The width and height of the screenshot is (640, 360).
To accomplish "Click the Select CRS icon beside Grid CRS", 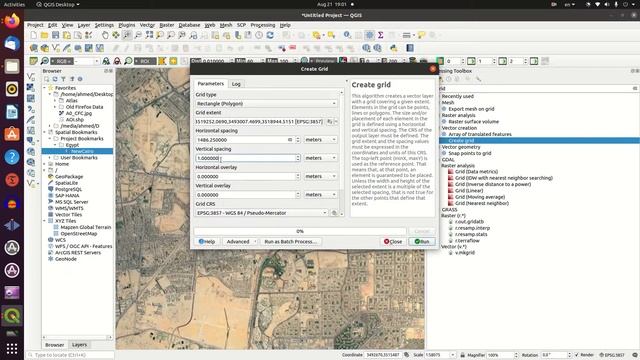I will click(x=334, y=213).
